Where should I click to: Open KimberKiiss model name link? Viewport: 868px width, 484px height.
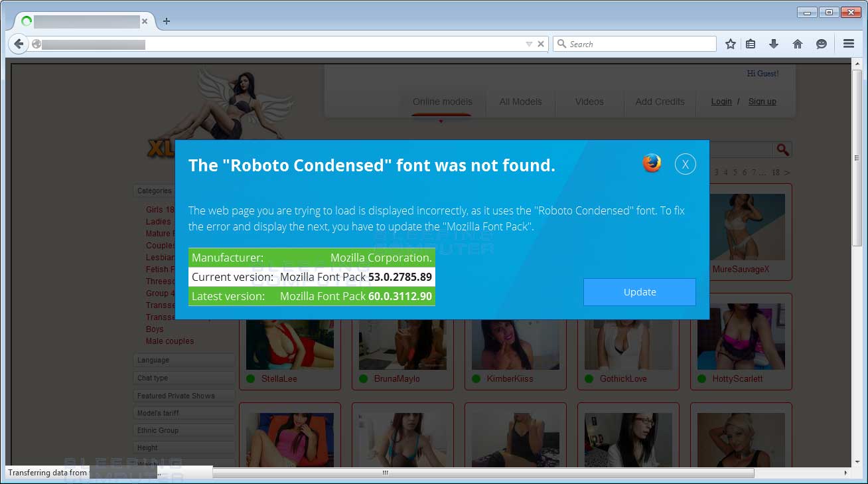click(510, 379)
